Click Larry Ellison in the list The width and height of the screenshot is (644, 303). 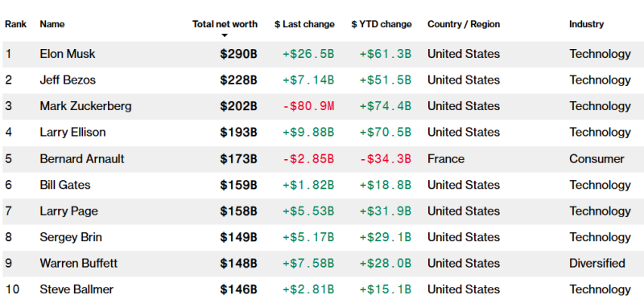[72, 133]
